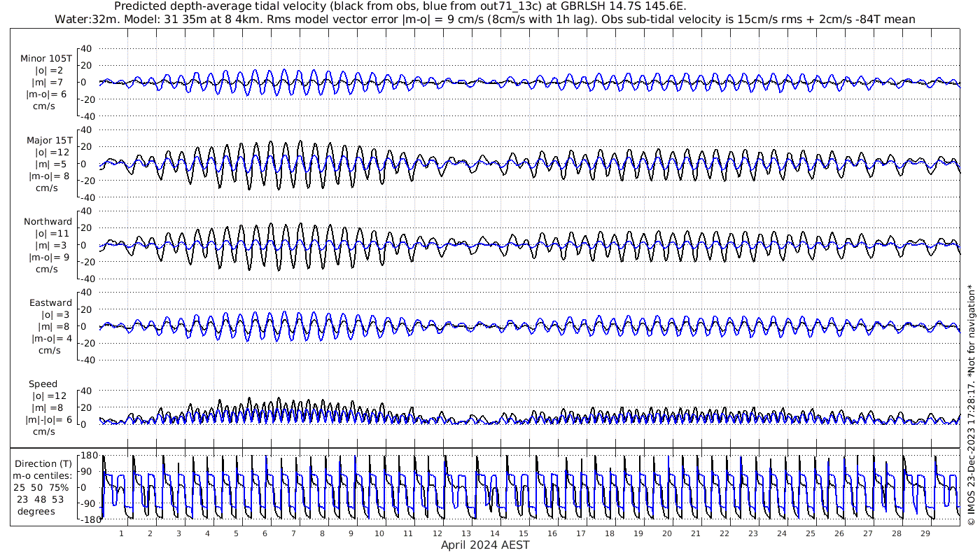Click the day '10' tick on date axis
This screenshot has height=560, width=980.
[379, 533]
